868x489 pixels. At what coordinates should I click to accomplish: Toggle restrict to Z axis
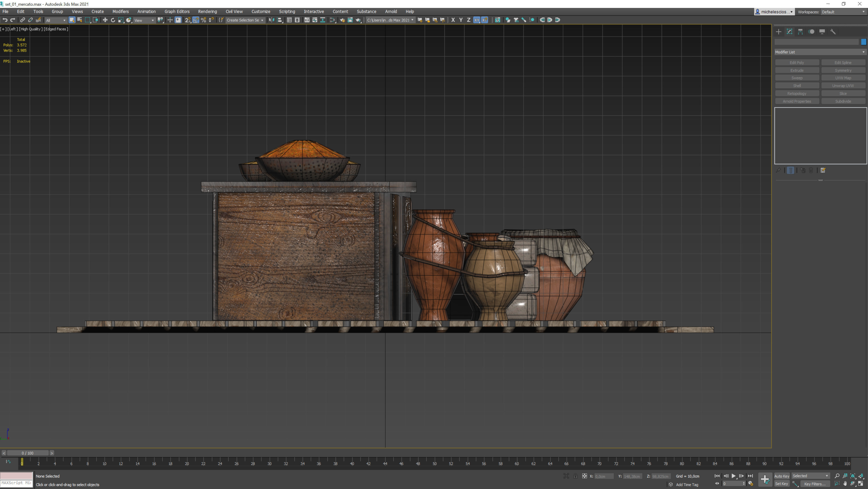point(469,20)
